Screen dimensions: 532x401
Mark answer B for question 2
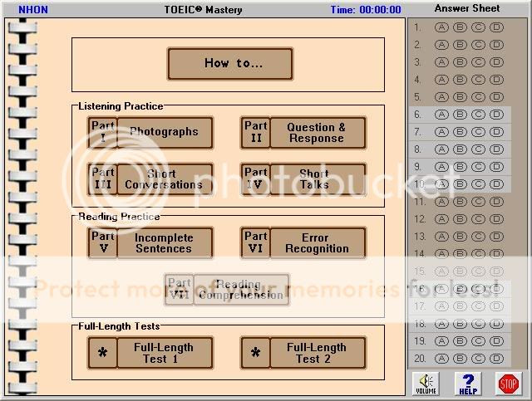(460, 45)
